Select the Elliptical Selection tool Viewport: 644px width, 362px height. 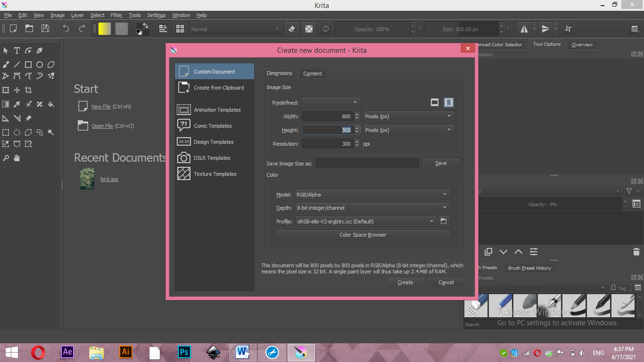tap(17, 132)
